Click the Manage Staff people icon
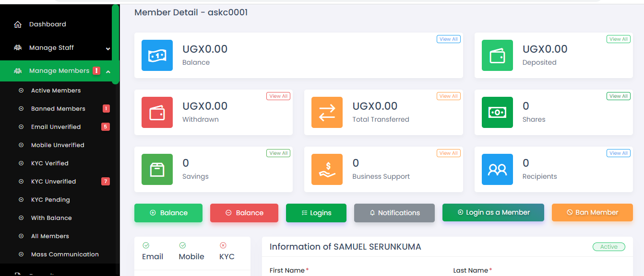644x276 pixels. pyautogui.click(x=18, y=48)
